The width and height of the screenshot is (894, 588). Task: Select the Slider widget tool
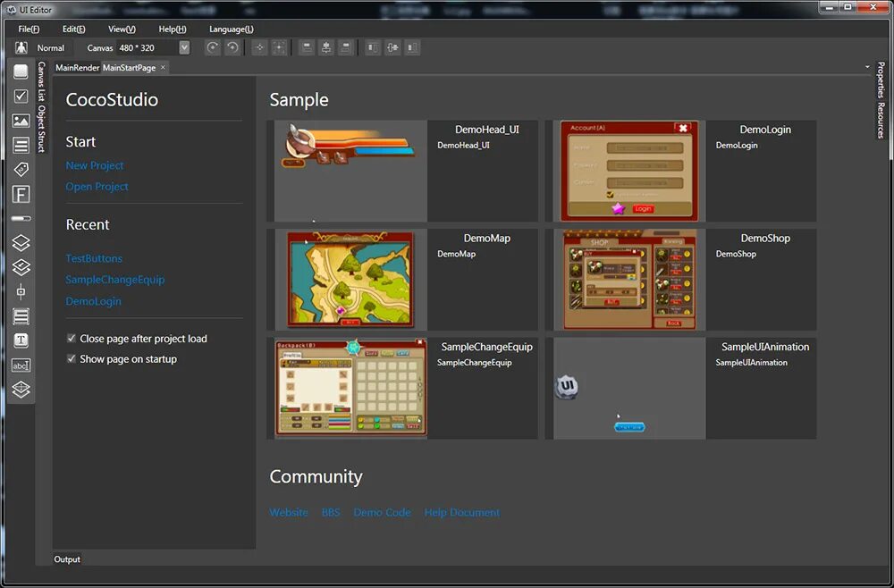coord(21,291)
